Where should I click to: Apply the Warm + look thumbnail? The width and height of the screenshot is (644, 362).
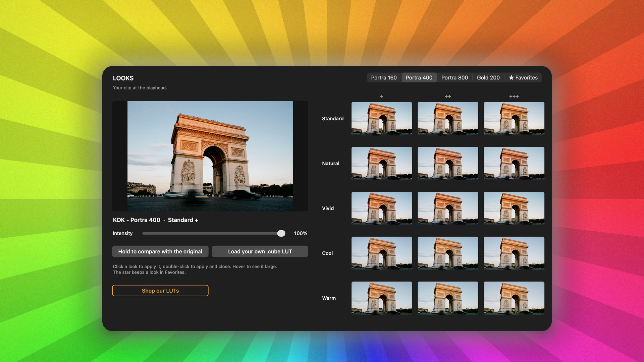(x=382, y=298)
